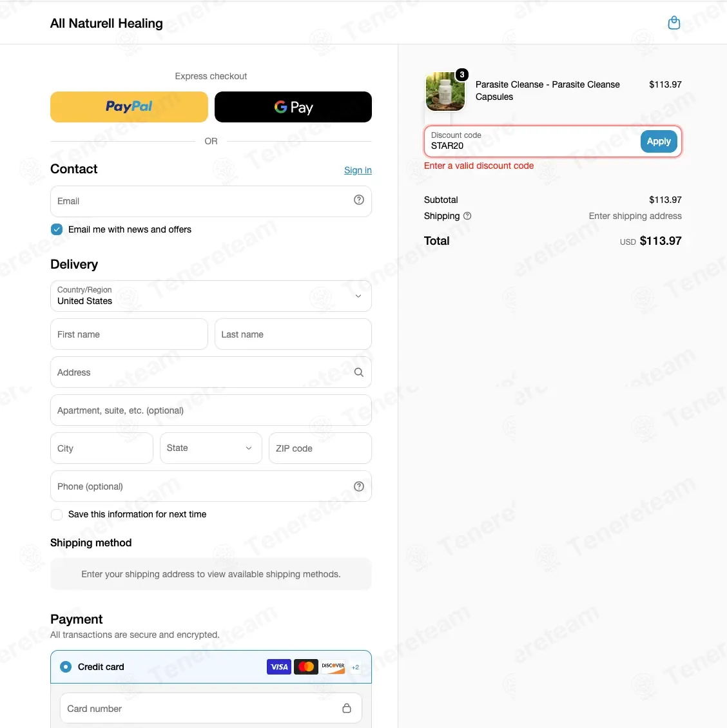Focus the Last name field
The width and height of the screenshot is (727, 728).
pyautogui.click(x=293, y=334)
